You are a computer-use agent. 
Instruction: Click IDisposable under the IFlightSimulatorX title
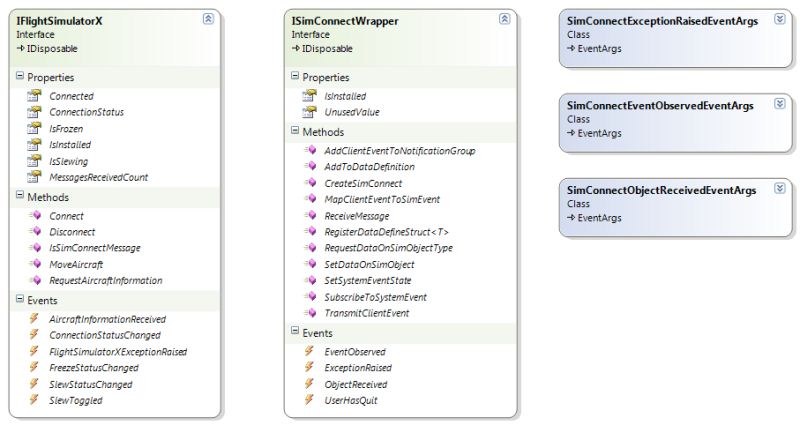(x=52, y=49)
